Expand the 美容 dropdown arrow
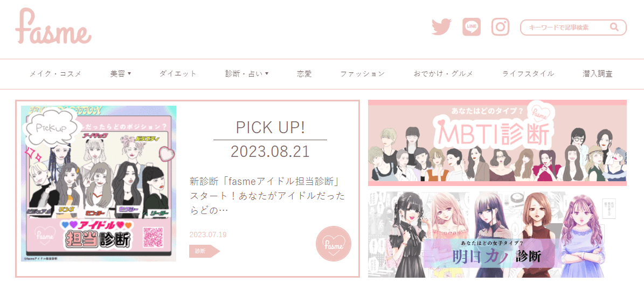This screenshot has width=644, height=296. pyautogui.click(x=129, y=73)
